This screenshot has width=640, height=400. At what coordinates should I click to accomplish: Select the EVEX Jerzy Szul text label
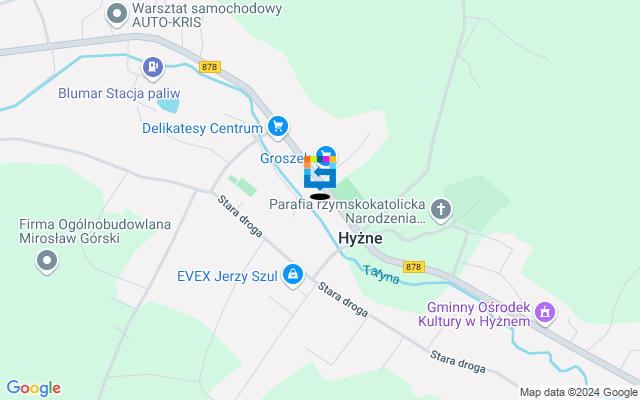(227, 276)
